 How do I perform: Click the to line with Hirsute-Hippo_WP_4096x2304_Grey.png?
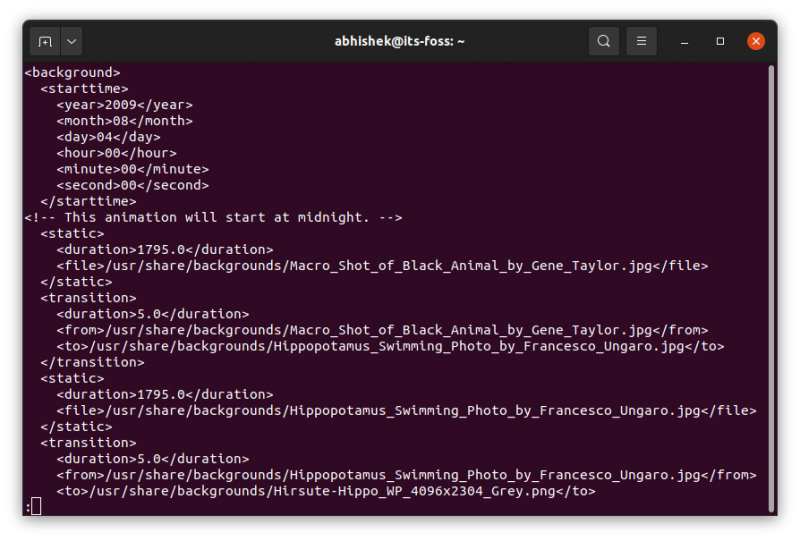(326, 491)
